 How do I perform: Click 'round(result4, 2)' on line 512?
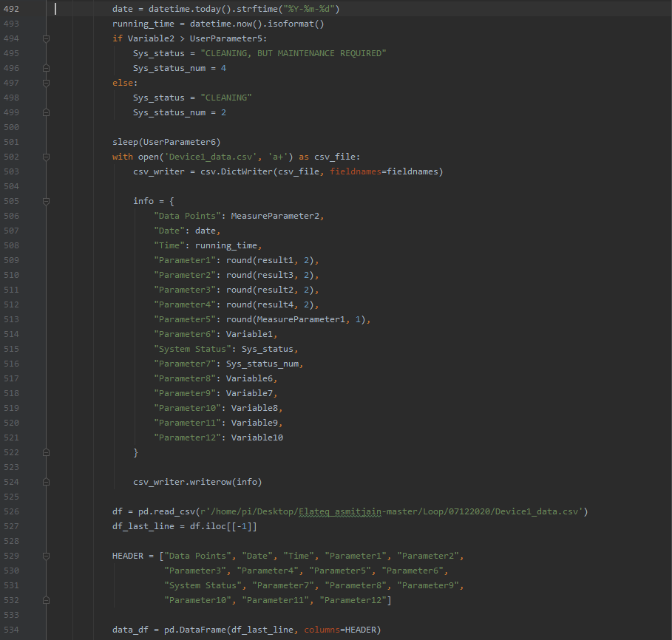pyautogui.click(x=270, y=304)
